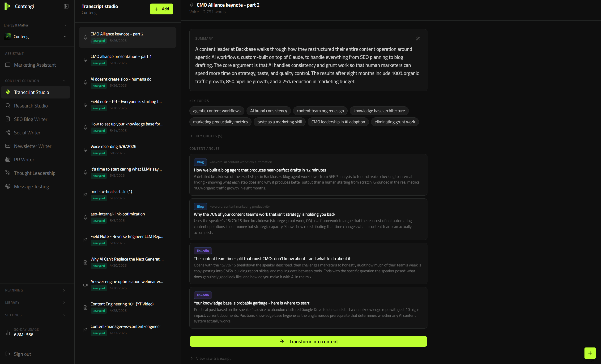Expand Key Quotes (5)

pos(206,136)
